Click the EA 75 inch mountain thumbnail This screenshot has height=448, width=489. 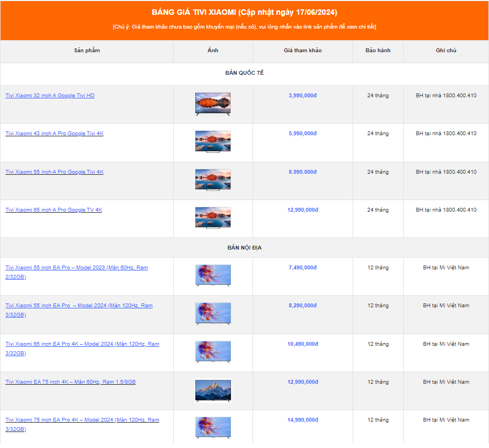[x=213, y=391]
